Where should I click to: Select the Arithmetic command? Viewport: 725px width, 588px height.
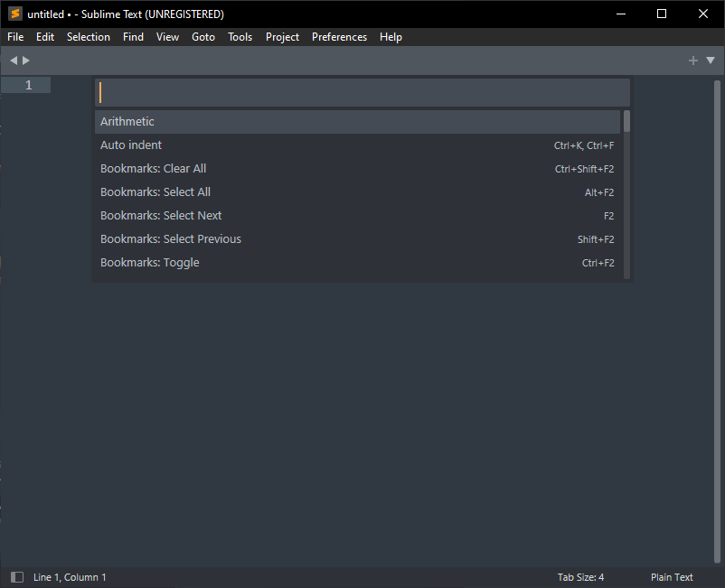click(357, 121)
